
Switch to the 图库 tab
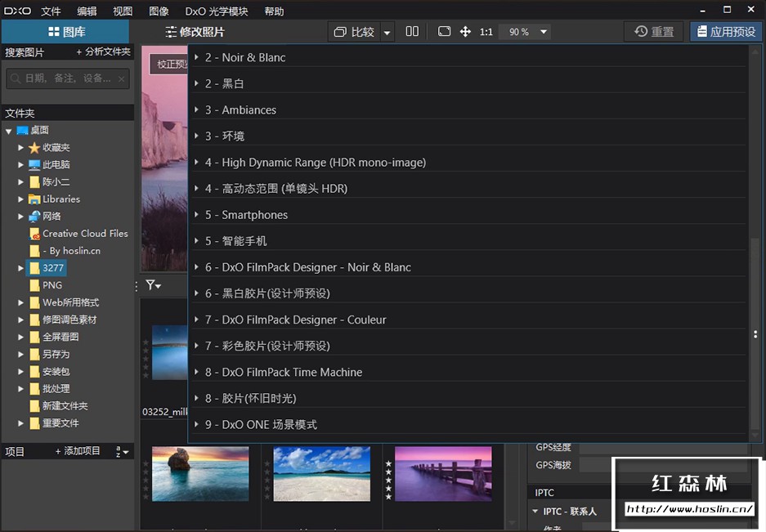tap(69, 31)
